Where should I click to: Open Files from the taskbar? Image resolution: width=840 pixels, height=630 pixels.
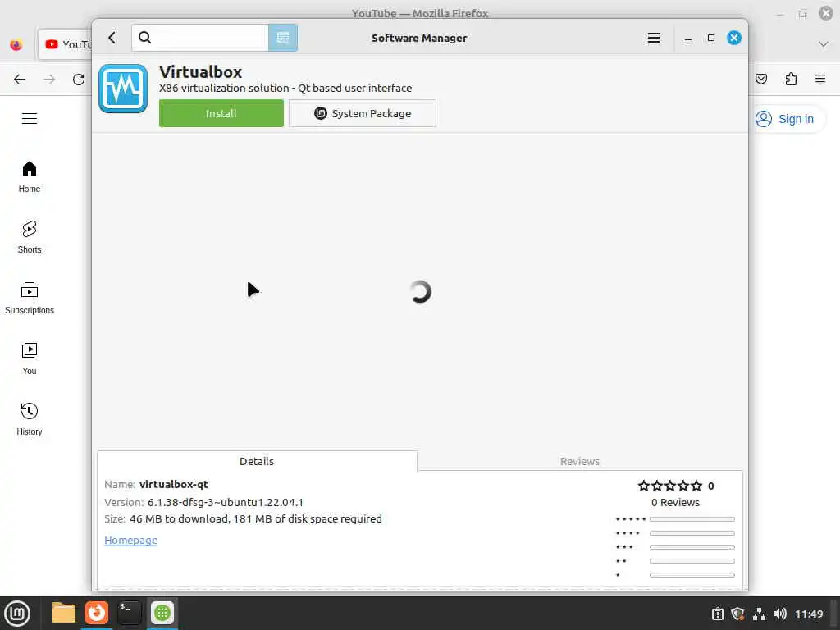coord(64,613)
